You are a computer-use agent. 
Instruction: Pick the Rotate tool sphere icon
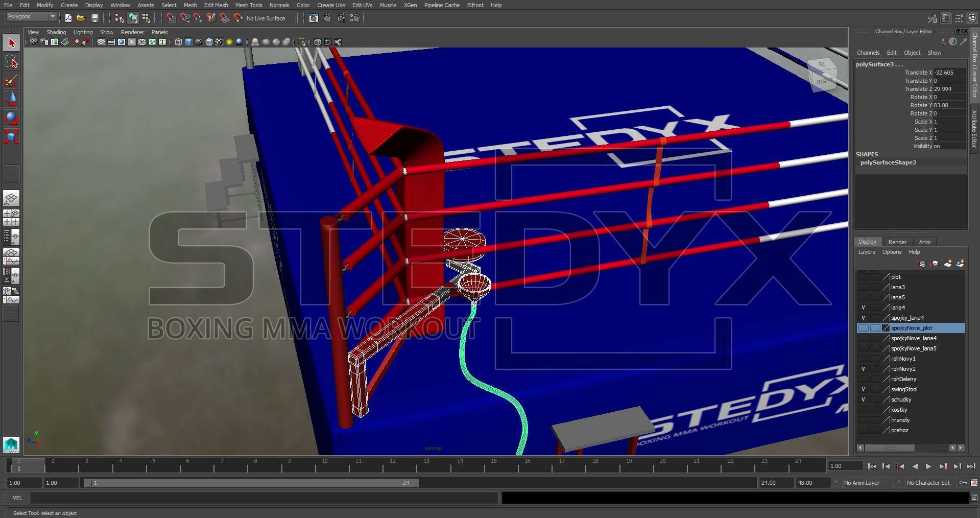[11, 118]
